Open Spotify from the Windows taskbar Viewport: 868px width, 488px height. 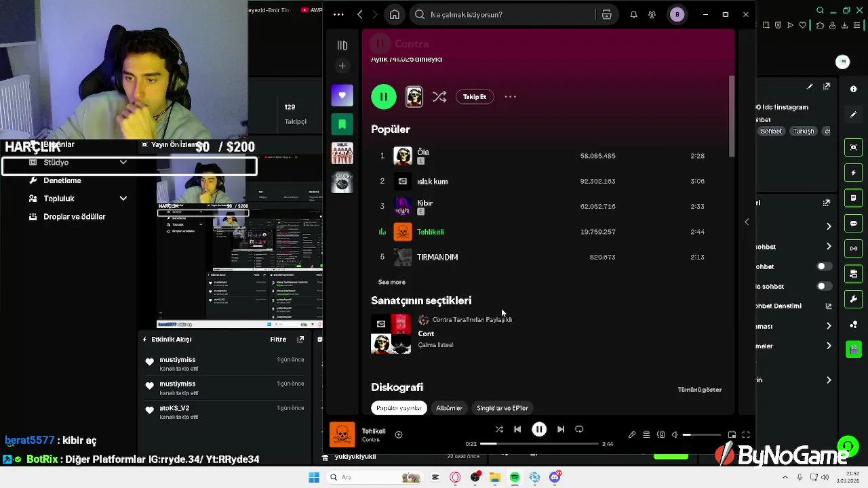click(x=515, y=477)
